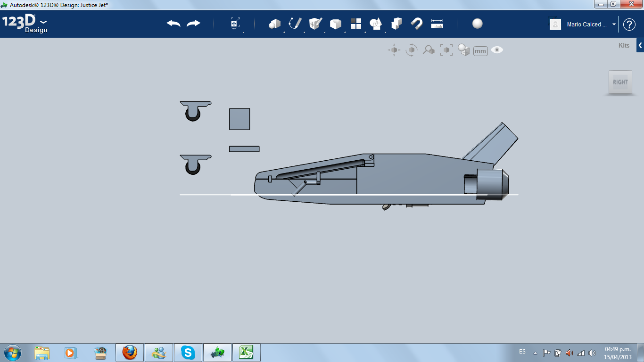Toggle visibility with the eye icon
644x362 pixels.
pyautogui.click(x=497, y=50)
